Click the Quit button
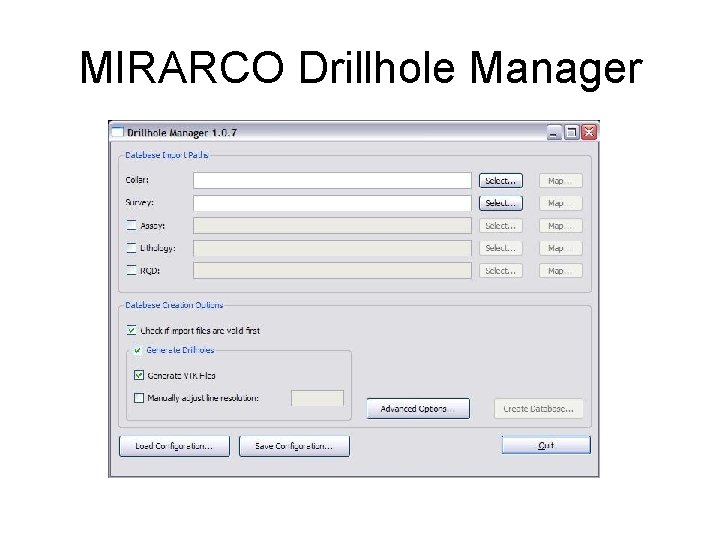The image size is (720, 540). (546, 445)
